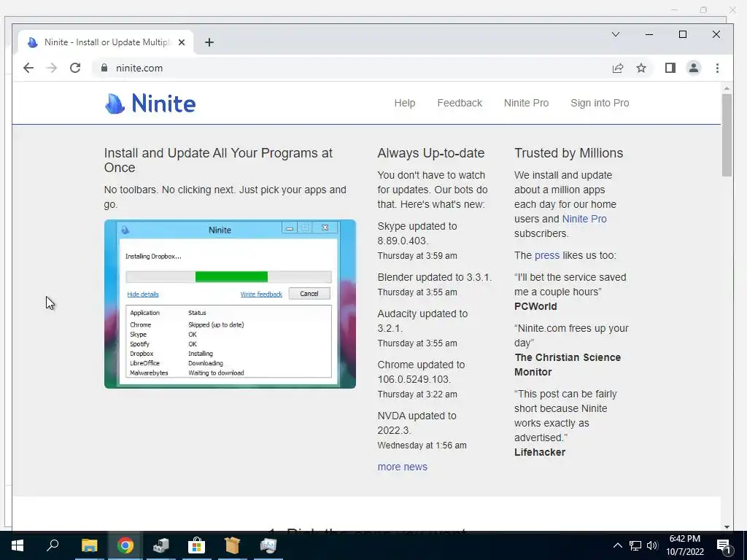The width and height of the screenshot is (747, 560).
Task: Click the volume speaker tray icon
Action: click(x=652, y=545)
